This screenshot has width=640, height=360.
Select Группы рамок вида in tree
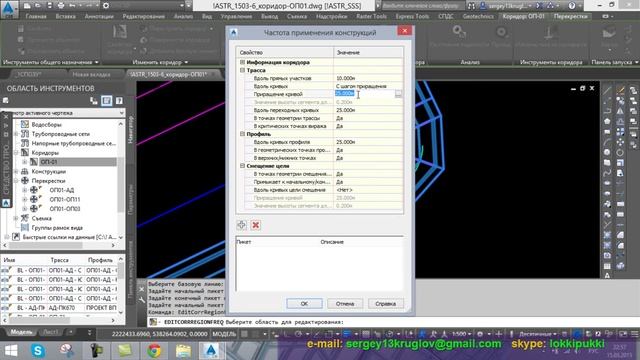pos(57,228)
